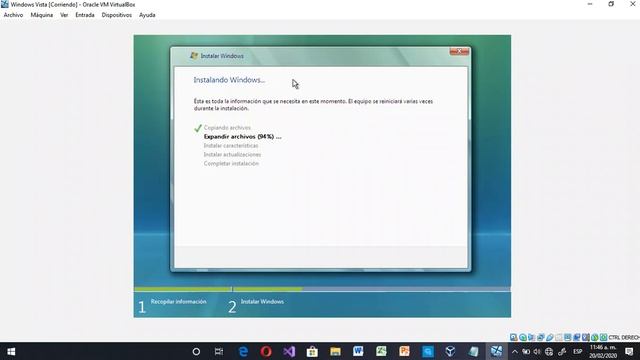
Task: Click the battery tray icon
Action: click(526, 351)
